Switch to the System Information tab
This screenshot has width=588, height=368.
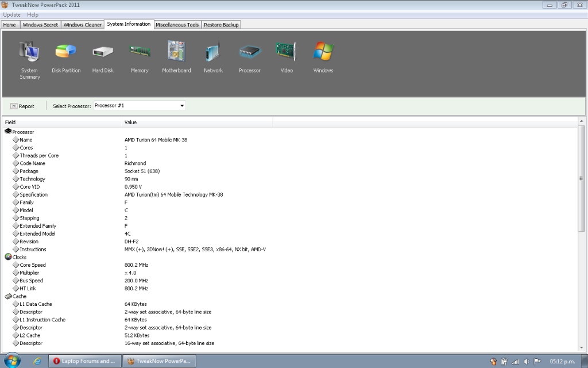[x=129, y=24]
